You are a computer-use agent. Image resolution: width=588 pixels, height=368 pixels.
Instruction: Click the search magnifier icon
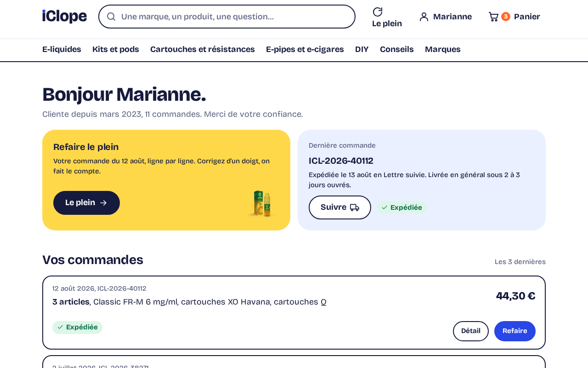[x=111, y=17]
